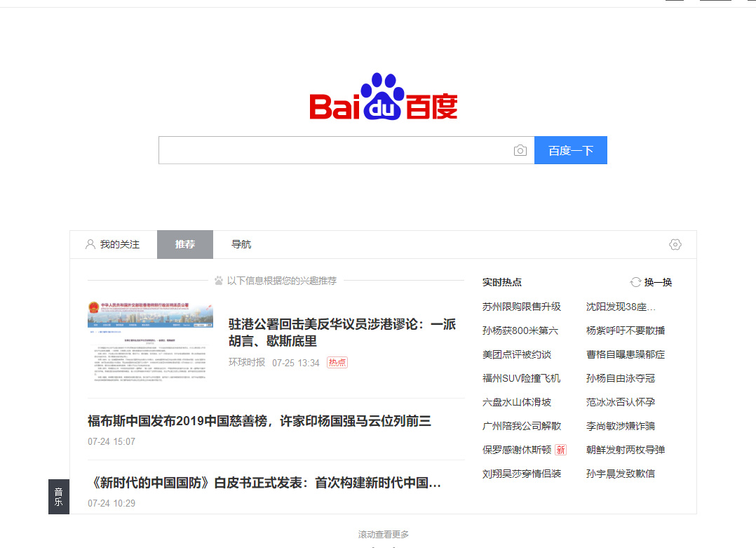
Task: Select hot topic 美团点评被约谈
Action: 517,354
